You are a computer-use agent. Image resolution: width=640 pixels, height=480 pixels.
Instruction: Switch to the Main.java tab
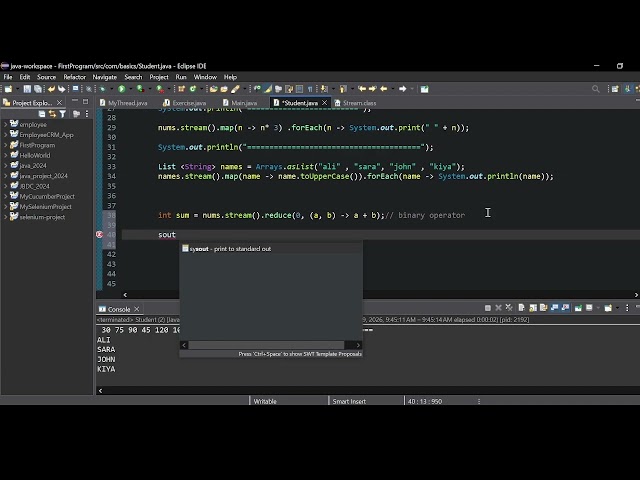point(240,103)
